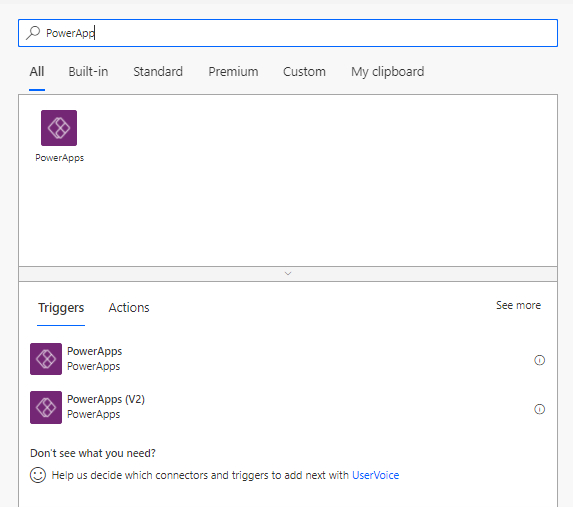
Task: Open the UserVoice link
Action: coord(375,475)
